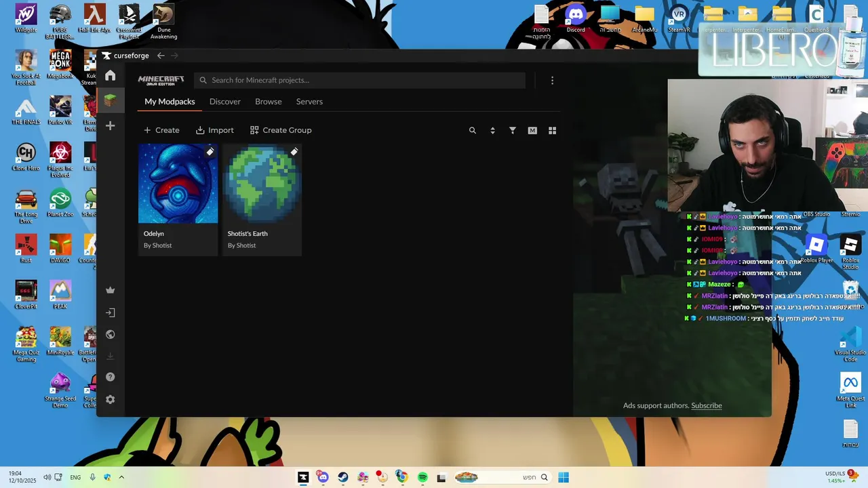This screenshot has height=488, width=868.
Task: Add a new game with the plus icon
Action: point(110,126)
